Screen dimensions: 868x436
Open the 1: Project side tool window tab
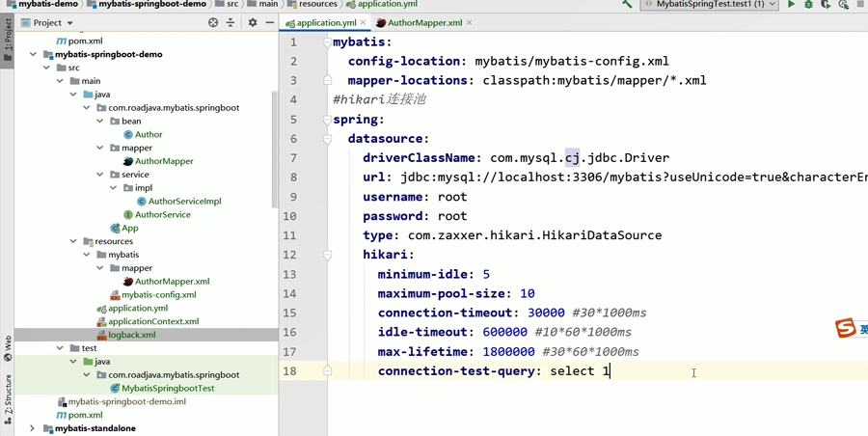click(x=8, y=40)
